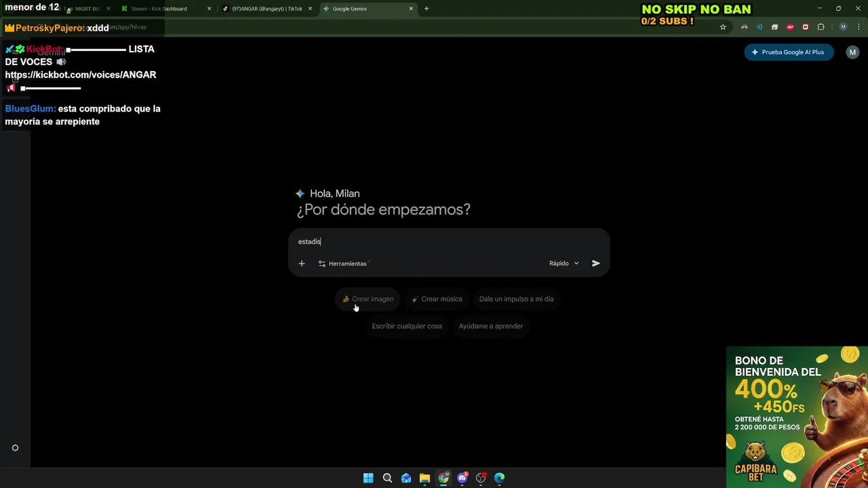Select 'Dale un impulso a mi día' chip
The height and width of the screenshot is (488, 868).
pyautogui.click(x=516, y=299)
